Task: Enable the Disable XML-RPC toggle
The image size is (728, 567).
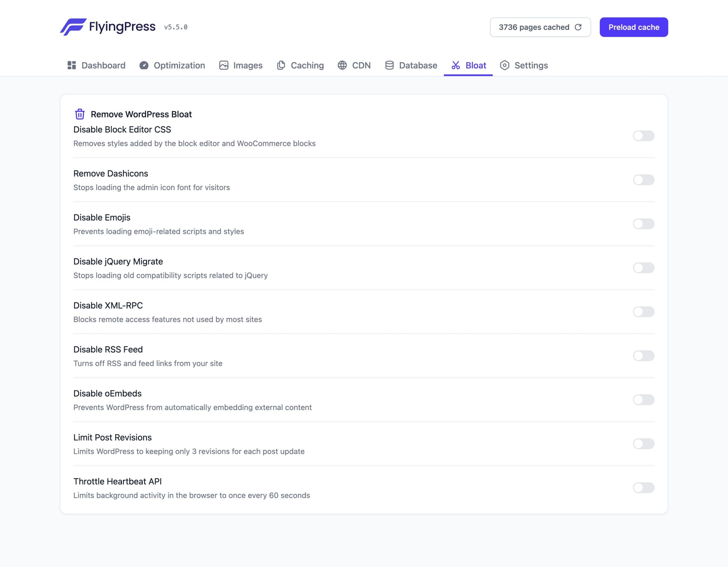Action: click(644, 311)
